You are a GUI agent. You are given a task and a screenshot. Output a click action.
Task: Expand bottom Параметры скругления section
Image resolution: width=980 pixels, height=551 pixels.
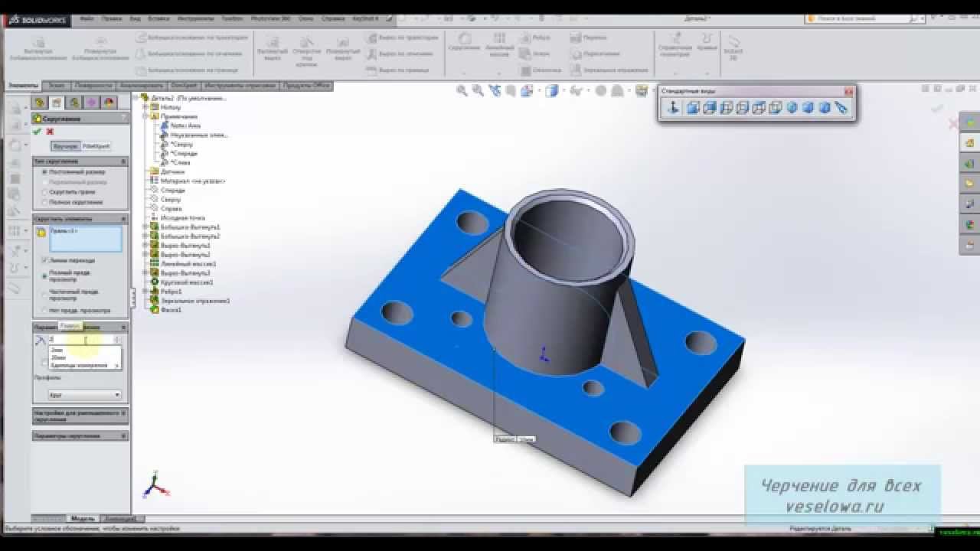[x=123, y=435]
